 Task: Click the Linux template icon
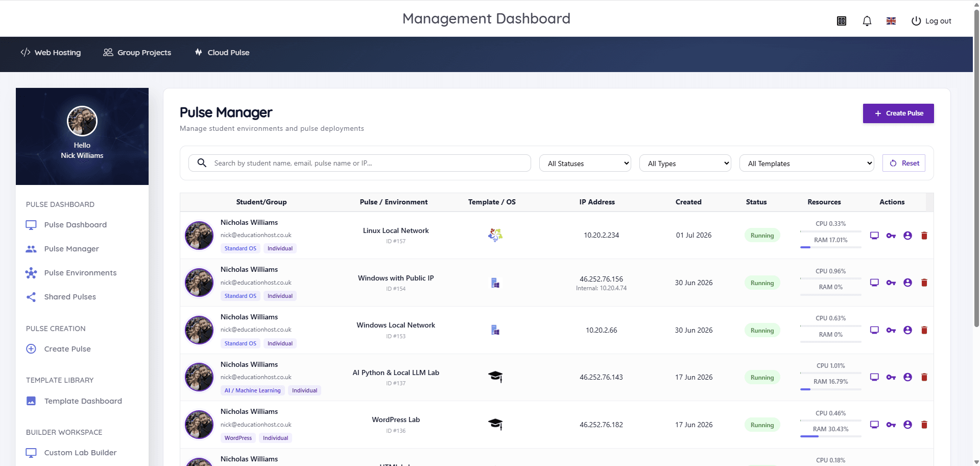pos(495,235)
